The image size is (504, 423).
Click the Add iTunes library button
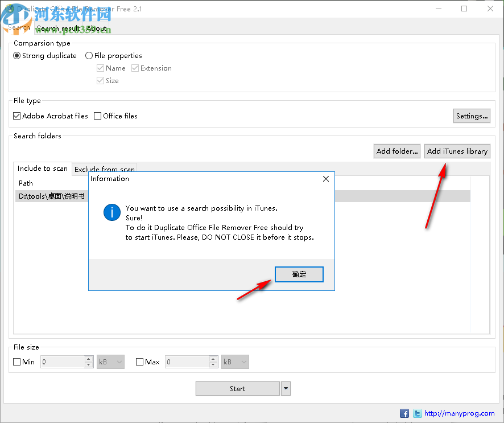(x=457, y=151)
